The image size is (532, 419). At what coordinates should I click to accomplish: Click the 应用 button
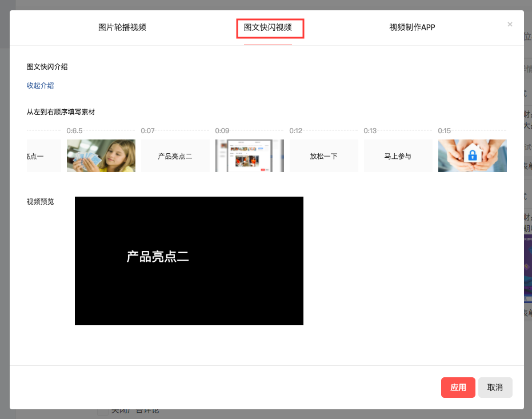point(458,387)
